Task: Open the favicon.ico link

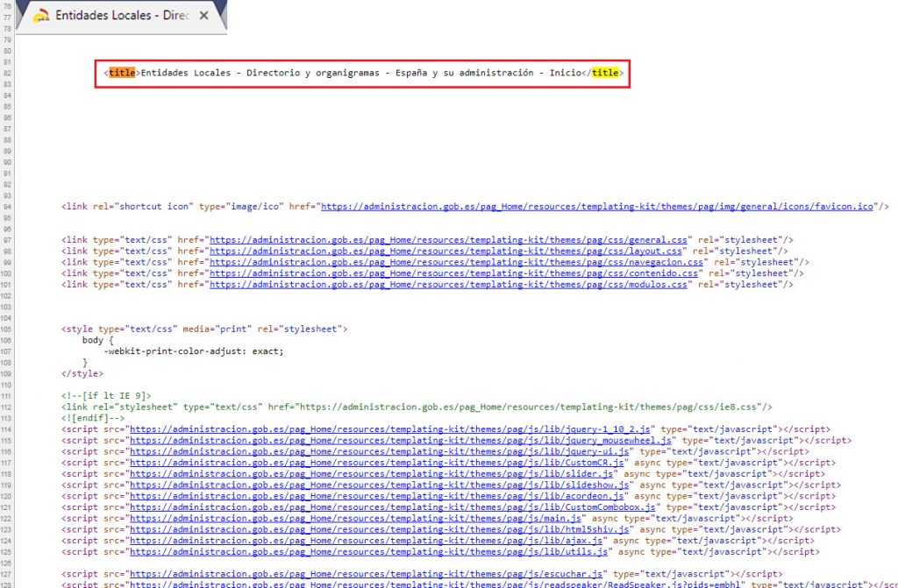Action: (596, 207)
